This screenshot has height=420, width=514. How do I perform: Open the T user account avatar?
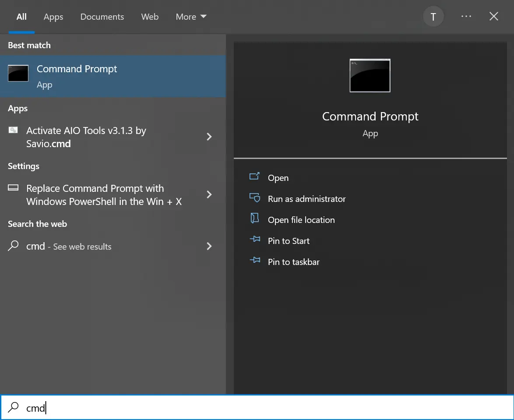pyautogui.click(x=433, y=16)
